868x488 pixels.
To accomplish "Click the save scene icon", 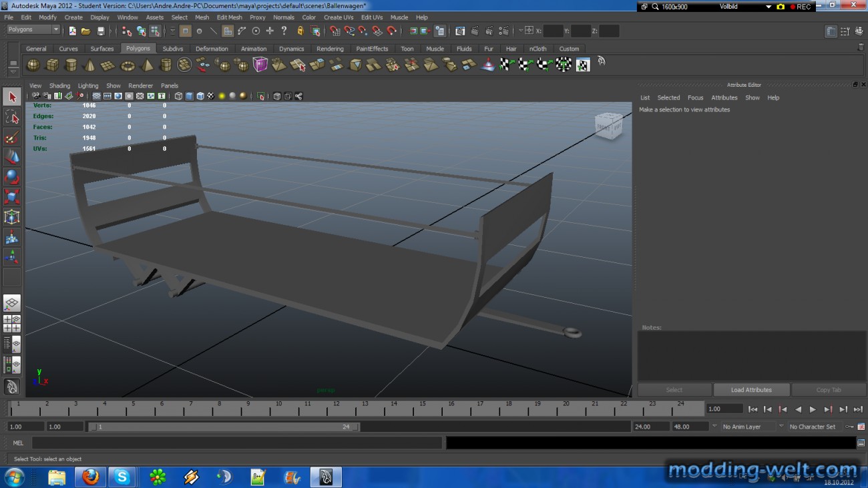I will (x=101, y=31).
